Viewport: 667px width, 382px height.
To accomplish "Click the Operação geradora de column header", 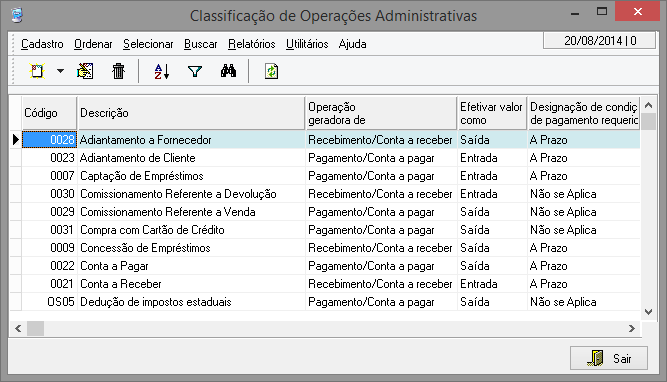I will click(x=381, y=113).
